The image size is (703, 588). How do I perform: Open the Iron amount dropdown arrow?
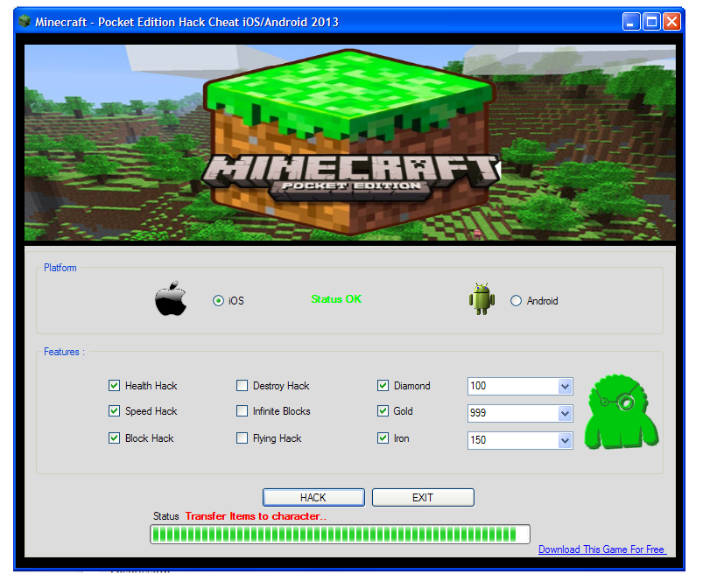coord(565,440)
